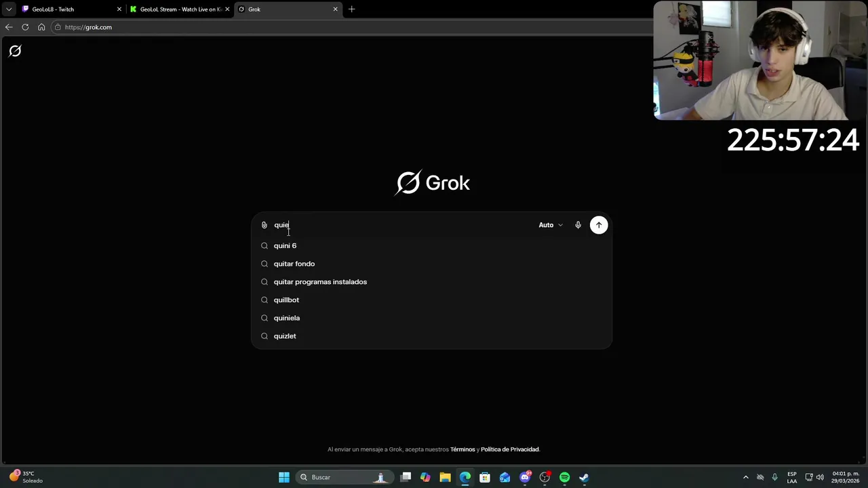
Task: Click the taskbar Buscar search box
Action: 344,477
